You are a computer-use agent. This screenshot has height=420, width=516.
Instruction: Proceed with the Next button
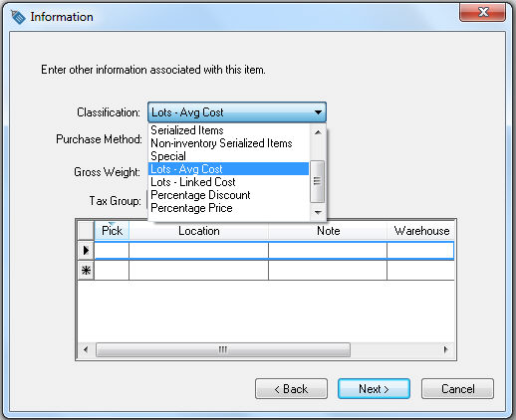374,389
